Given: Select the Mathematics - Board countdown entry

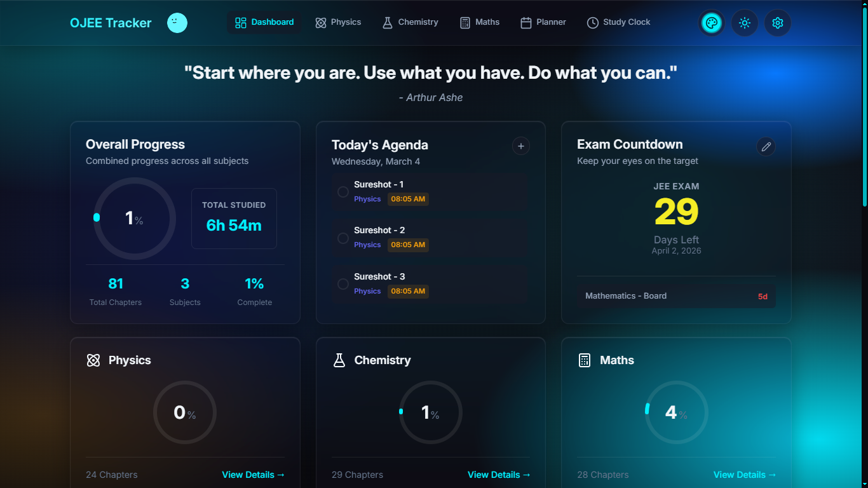Looking at the screenshot, I should tap(676, 295).
